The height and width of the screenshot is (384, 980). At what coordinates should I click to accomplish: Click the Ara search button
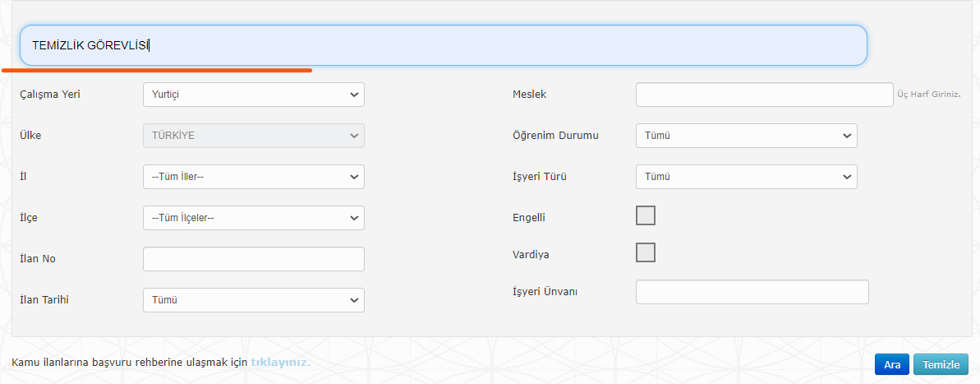[x=892, y=364]
